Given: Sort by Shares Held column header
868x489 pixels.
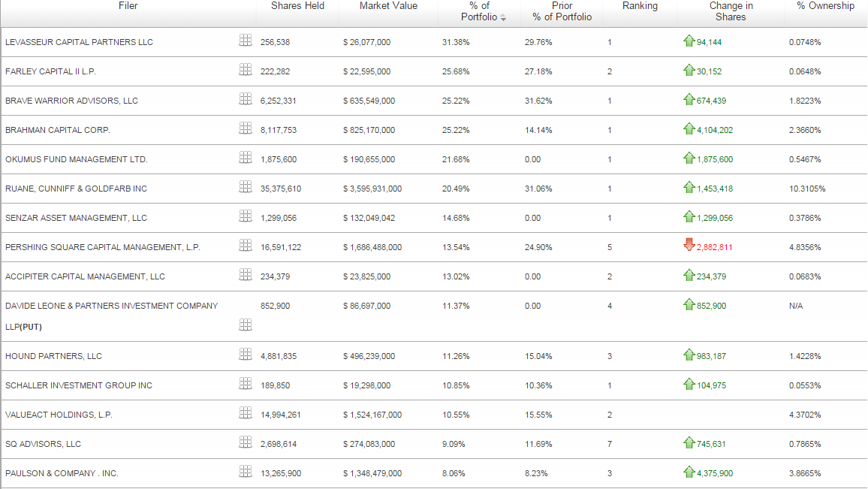Looking at the screenshot, I should point(297,6).
